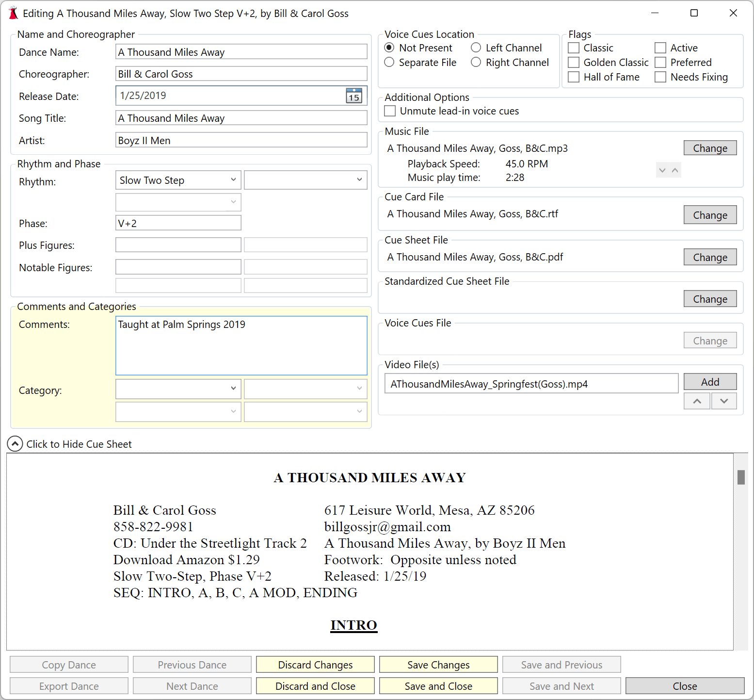This screenshot has width=754, height=700.
Task: Open the top-right Category dropdown
Action: tap(305, 389)
